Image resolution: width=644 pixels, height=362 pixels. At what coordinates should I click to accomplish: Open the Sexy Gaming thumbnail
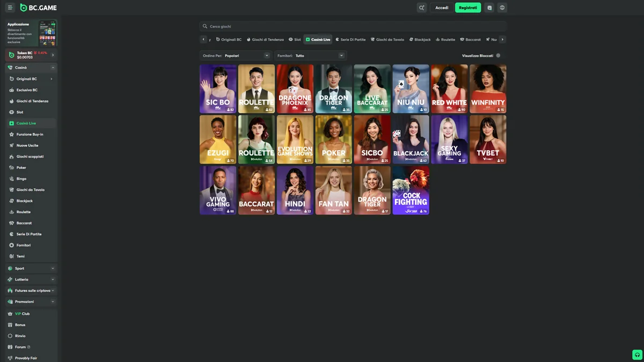click(x=449, y=139)
